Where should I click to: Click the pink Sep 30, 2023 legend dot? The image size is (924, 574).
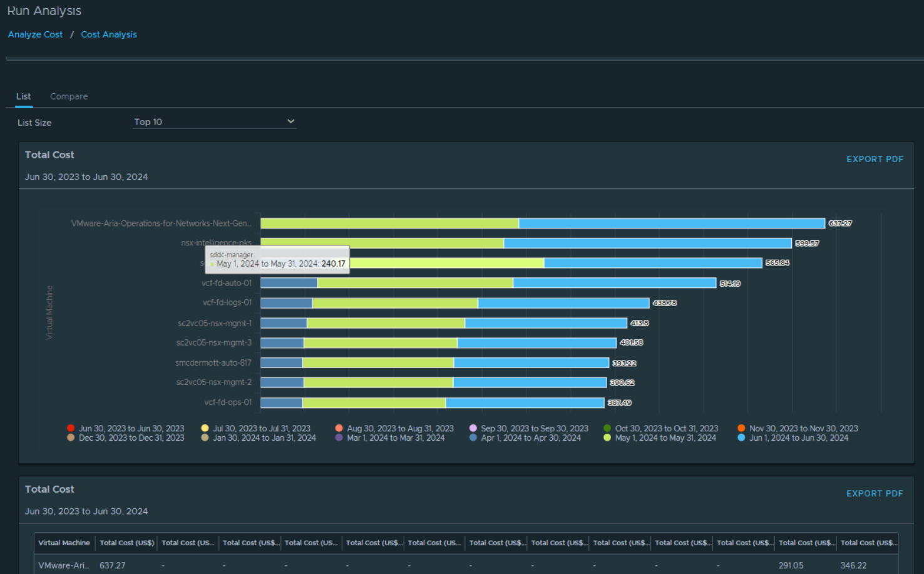473,428
